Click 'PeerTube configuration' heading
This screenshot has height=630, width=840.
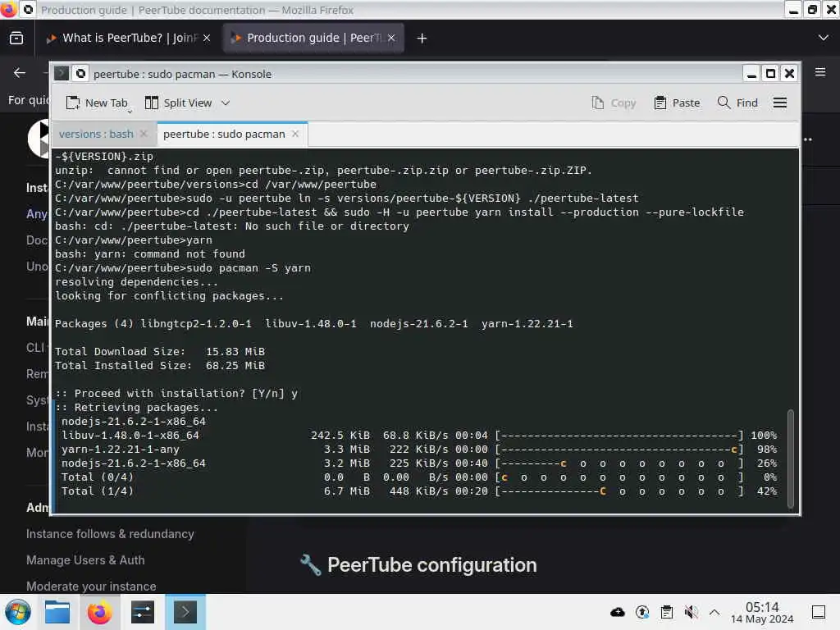coord(431,565)
